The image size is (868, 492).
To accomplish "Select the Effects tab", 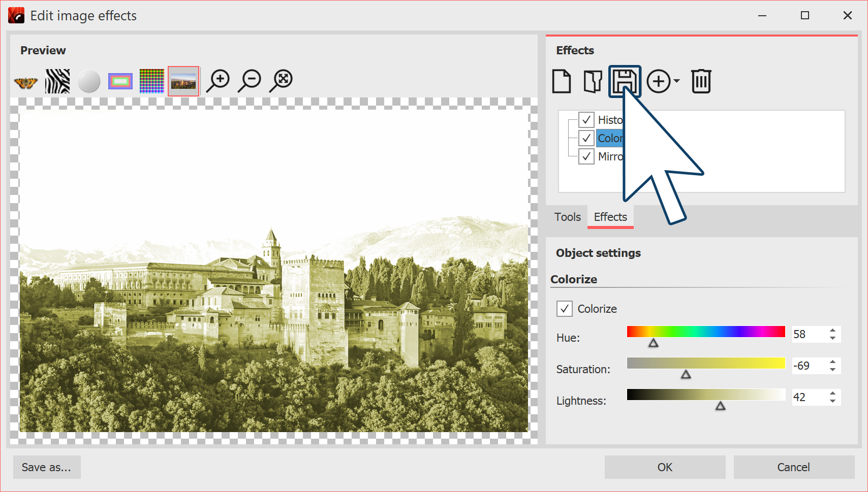I will click(x=610, y=217).
